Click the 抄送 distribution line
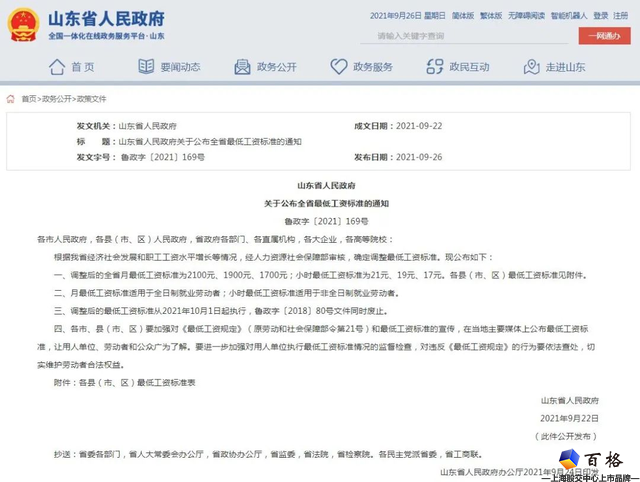The height and width of the screenshot is (482, 640). [269, 454]
